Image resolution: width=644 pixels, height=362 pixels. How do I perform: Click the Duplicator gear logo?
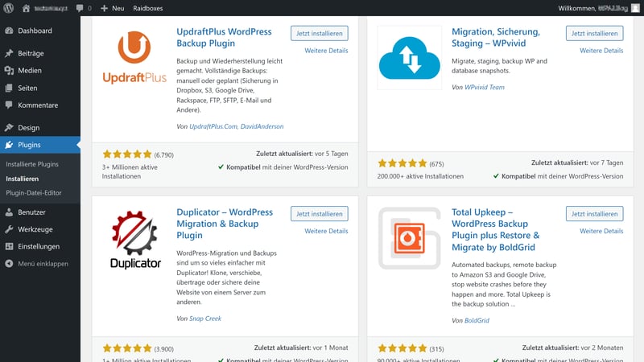coord(134,238)
